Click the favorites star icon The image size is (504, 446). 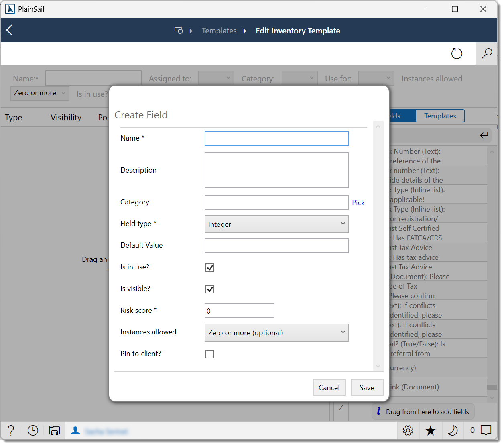tap(431, 430)
